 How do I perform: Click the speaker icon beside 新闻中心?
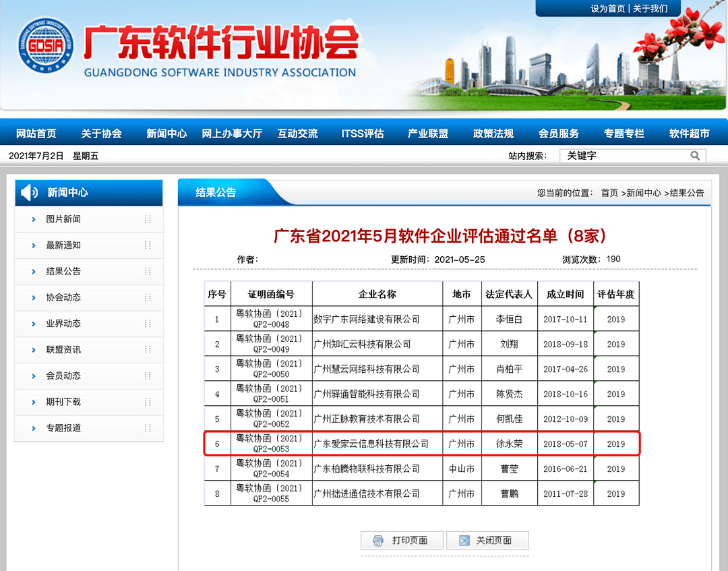tap(30, 193)
